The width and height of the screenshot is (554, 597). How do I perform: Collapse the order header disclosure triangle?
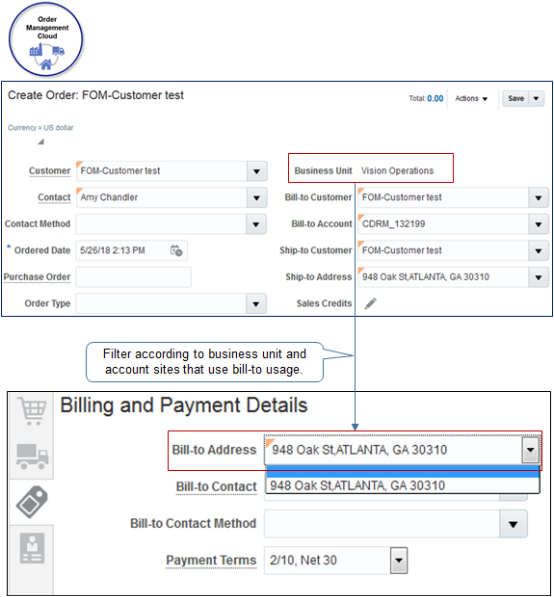pos(41,142)
